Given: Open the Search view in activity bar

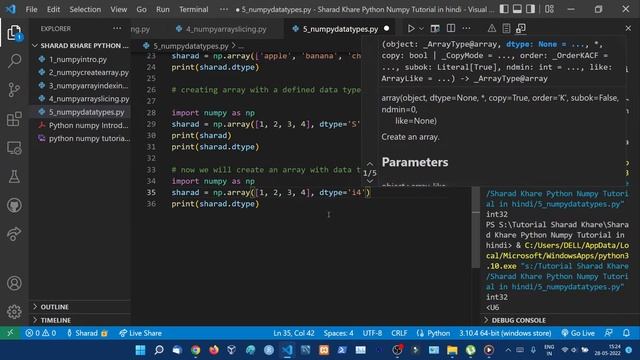Looking at the screenshot, I should click(x=14, y=61).
